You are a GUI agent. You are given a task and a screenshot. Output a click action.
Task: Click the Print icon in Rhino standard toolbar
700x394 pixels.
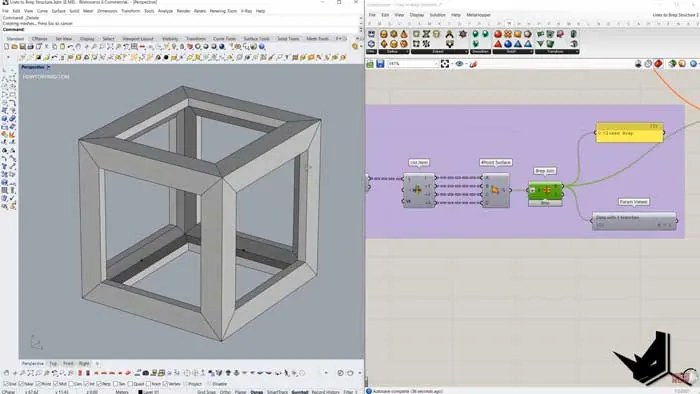30,46
